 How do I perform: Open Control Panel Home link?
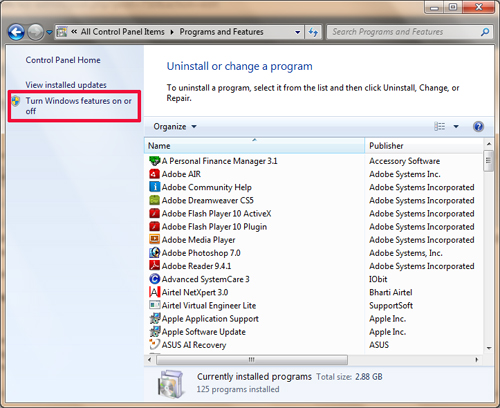click(x=63, y=60)
